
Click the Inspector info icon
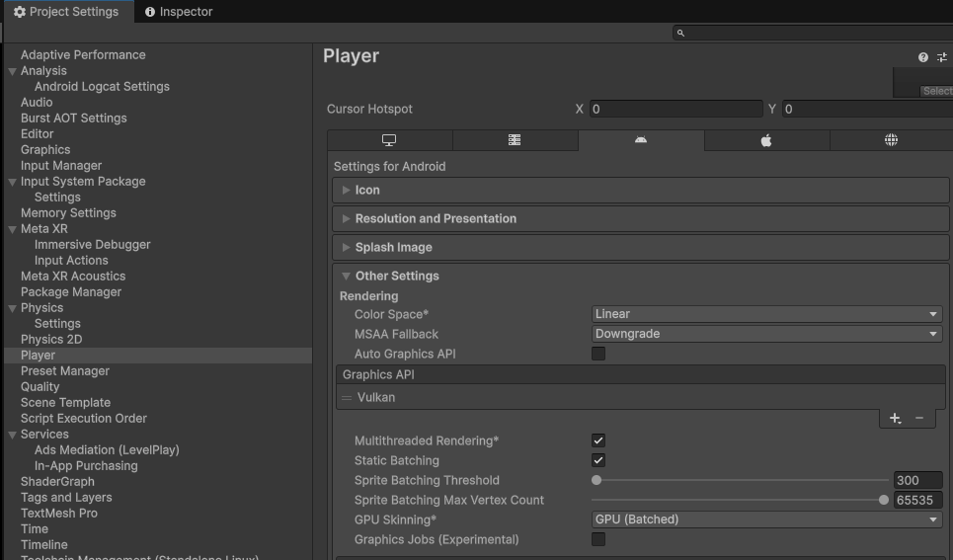(x=149, y=12)
